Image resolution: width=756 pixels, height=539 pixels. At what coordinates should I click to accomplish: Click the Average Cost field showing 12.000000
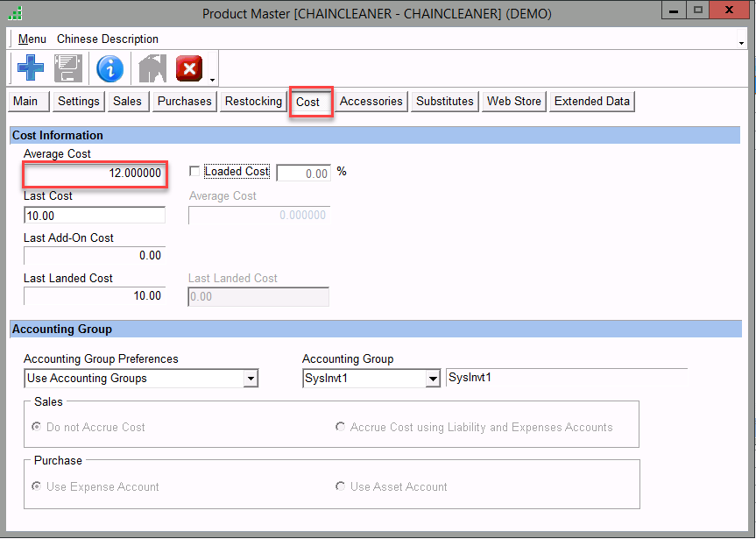tap(95, 174)
